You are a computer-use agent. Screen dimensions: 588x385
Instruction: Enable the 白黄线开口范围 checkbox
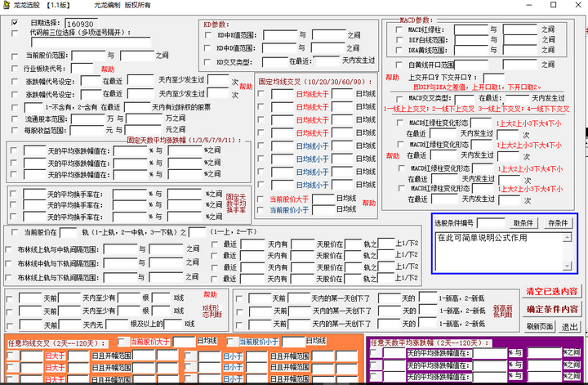399,65
